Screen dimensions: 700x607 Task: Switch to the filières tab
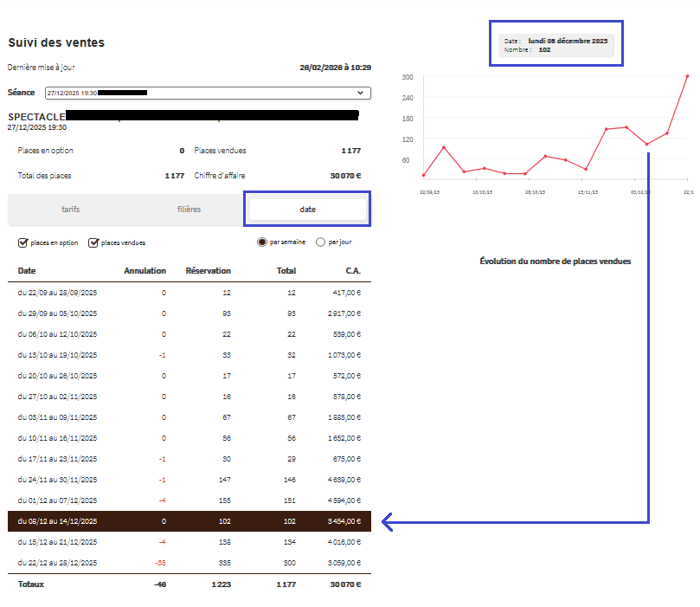(189, 210)
